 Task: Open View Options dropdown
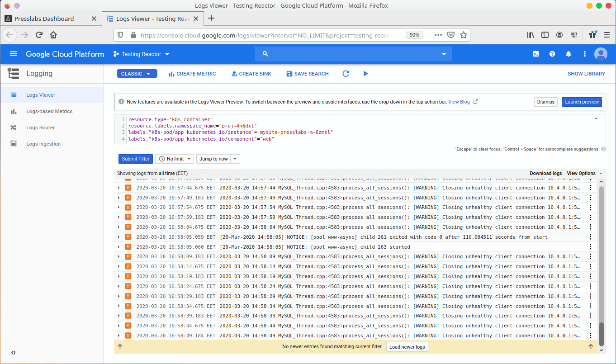coord(585,173)
